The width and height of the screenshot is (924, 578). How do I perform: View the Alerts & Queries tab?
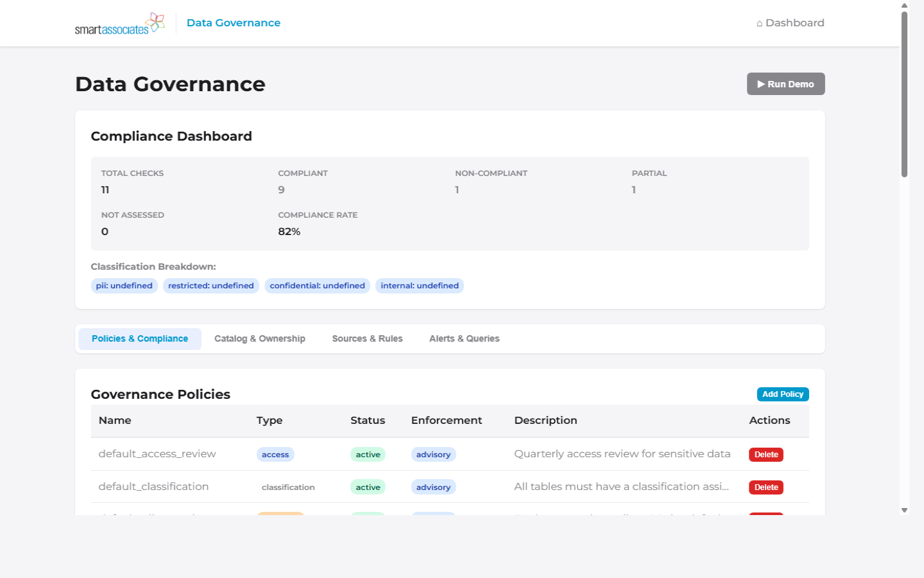coord(464,338)
